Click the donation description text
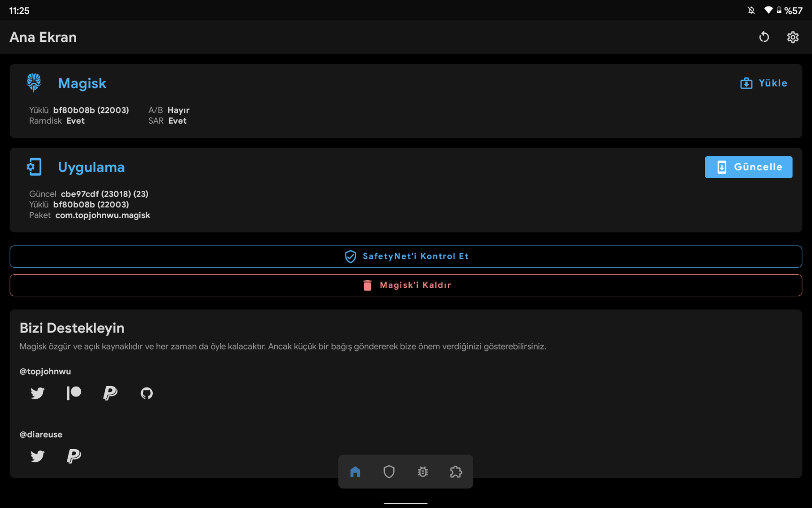 tap(283, 347)
